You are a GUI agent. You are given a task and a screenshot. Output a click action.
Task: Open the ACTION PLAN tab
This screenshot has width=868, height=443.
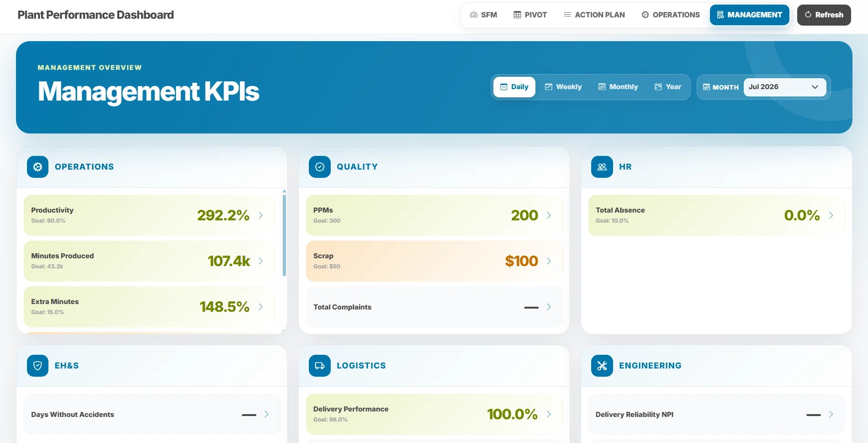[x=594, y=15]
